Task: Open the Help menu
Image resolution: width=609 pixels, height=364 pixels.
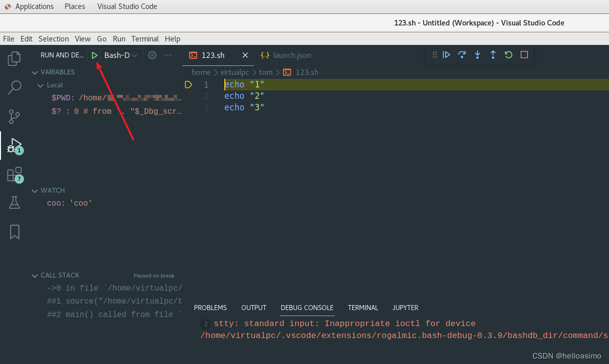Action: 172,38
